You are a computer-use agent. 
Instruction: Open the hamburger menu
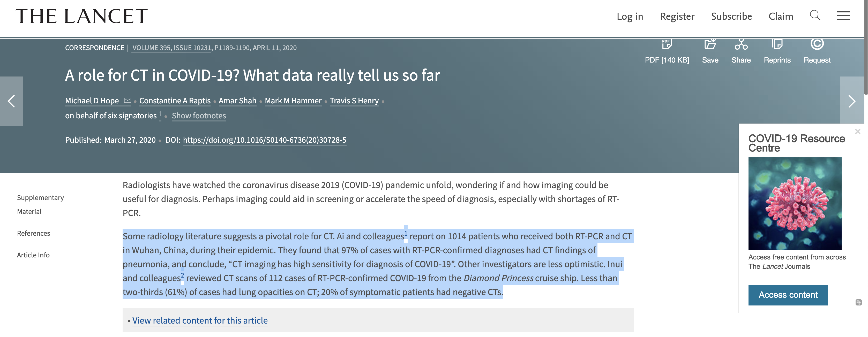(843, 16)
